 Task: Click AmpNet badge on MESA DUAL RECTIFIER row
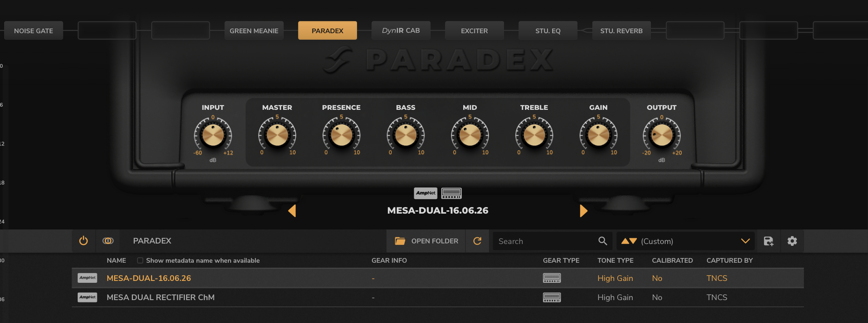click(x=88, y=297)
